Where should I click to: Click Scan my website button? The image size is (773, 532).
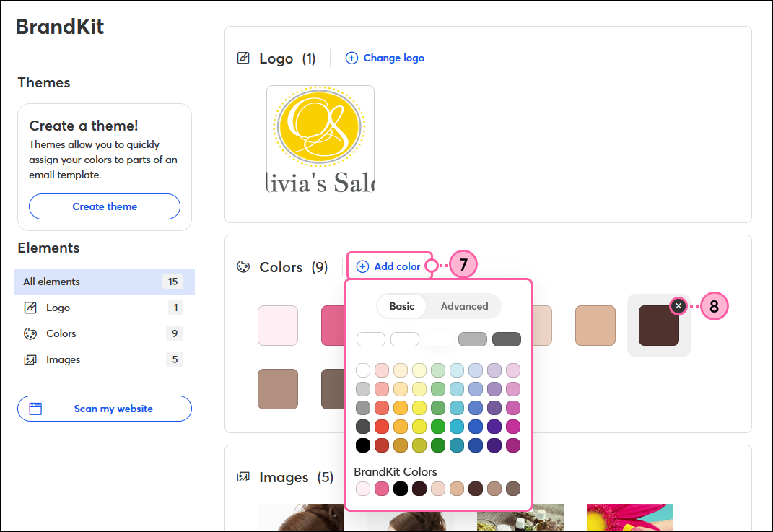(105, 409)
